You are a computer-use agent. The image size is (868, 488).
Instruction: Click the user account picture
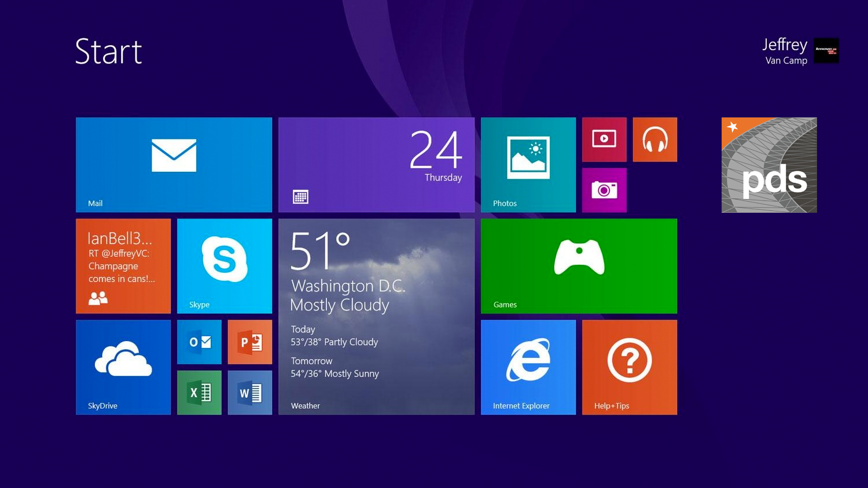click(x=826, y=50)
